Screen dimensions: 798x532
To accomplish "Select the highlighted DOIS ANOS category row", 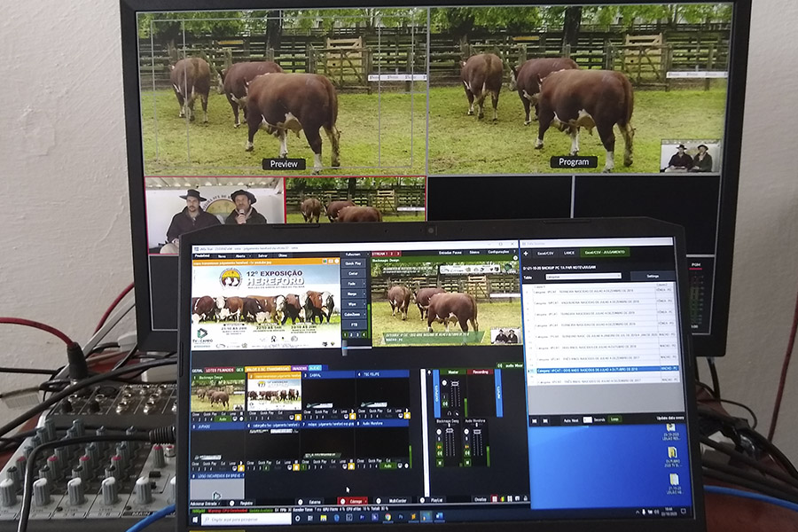I will [594, 371].
